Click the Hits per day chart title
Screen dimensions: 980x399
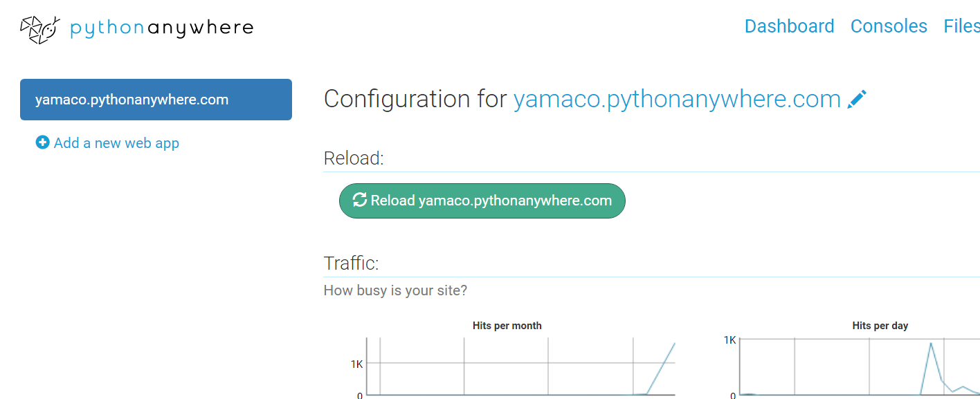tap(880, 325)
